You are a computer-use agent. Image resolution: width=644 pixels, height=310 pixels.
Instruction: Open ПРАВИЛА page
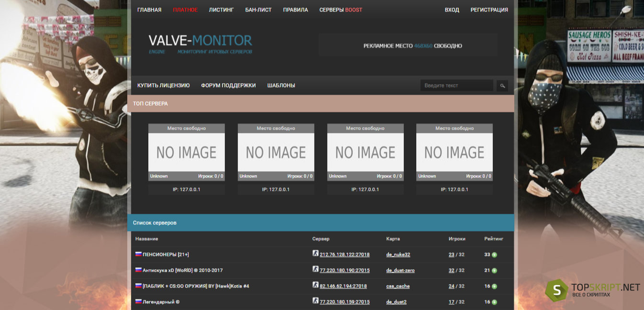pos(295,10)
